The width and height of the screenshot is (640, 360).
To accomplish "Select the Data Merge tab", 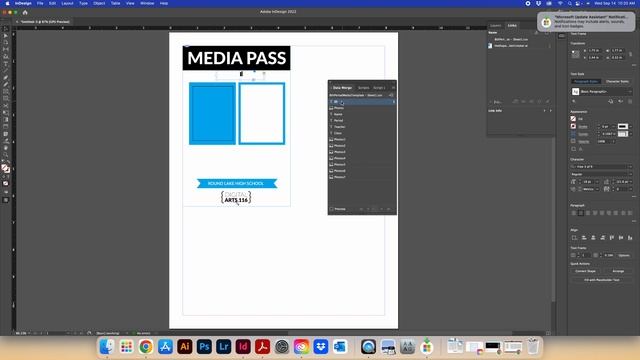I will coord(342,88).
